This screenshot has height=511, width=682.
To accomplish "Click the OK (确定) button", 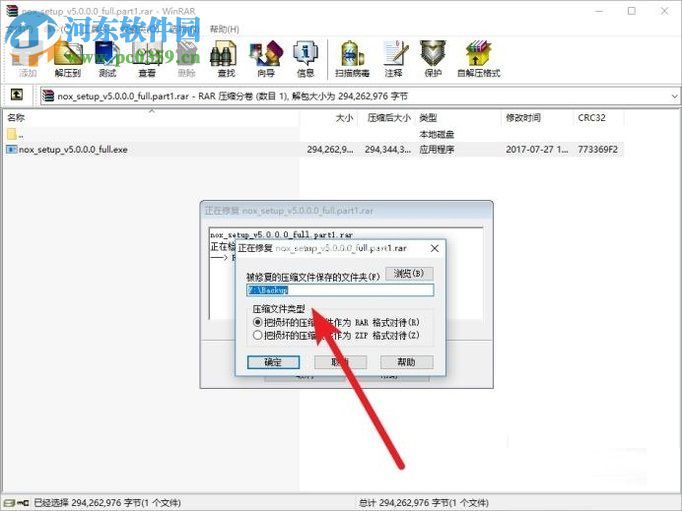I will point(273,362).
